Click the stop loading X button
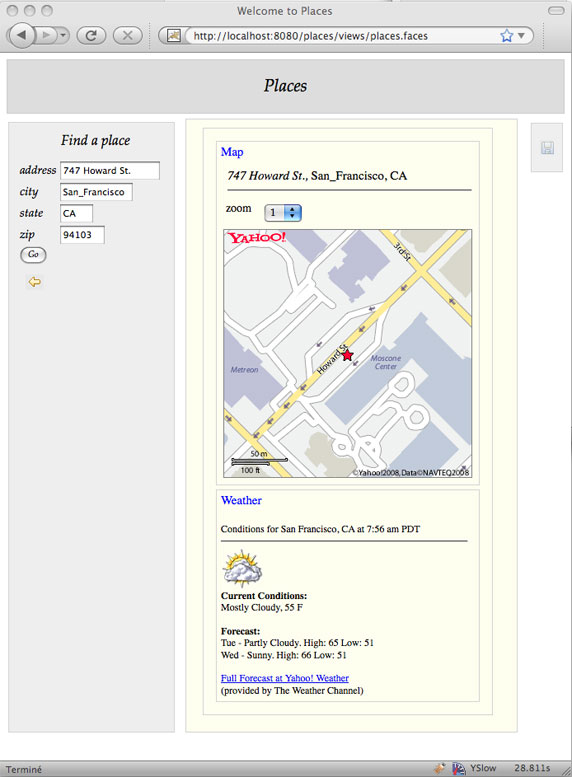The image size is (572, 777). click(127, 36)
